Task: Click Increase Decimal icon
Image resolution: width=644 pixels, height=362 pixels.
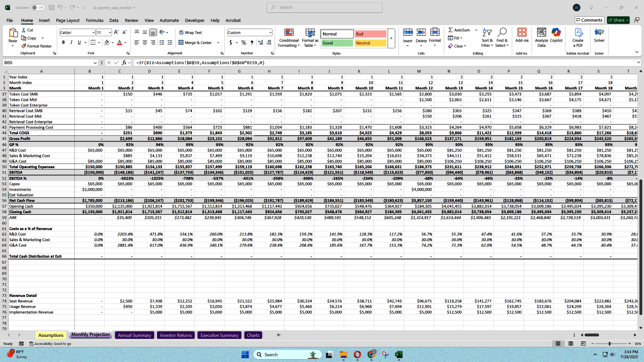Action: [261, 43]
